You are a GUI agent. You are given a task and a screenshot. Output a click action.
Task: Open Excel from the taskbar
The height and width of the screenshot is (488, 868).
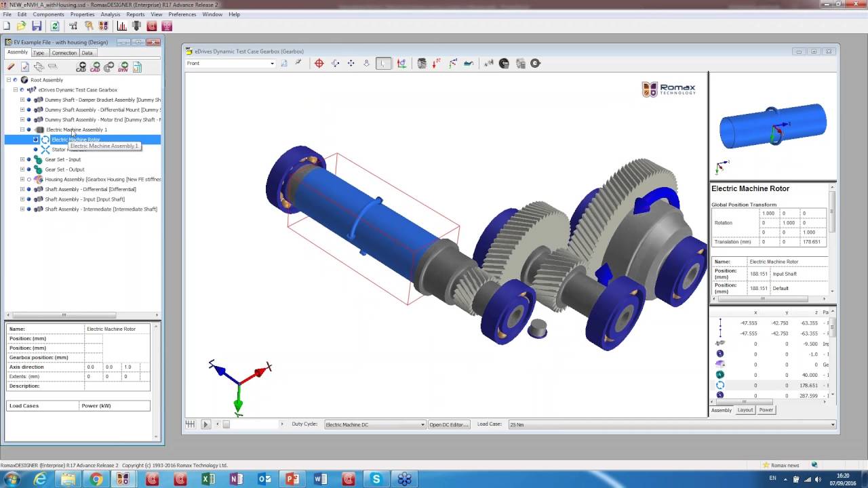coord(208,479)
